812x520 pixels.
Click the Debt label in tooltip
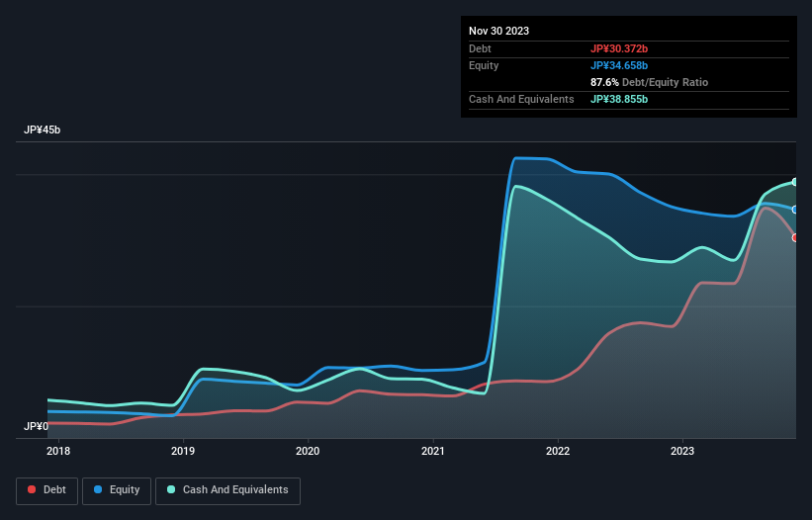pyautogui.click(x=480, y=48)
